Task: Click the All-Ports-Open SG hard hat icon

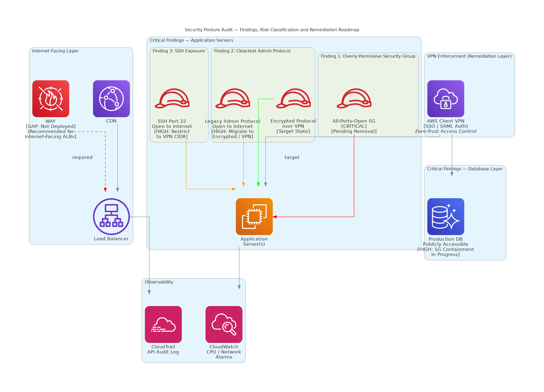Action: (354, 99)
